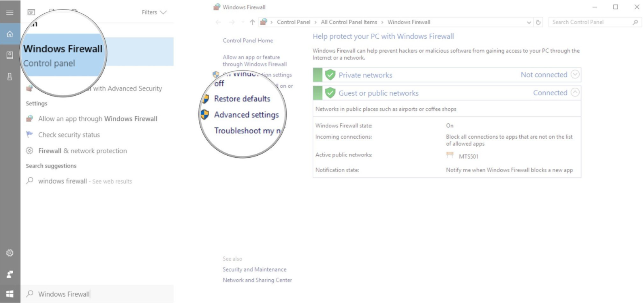Open Allow an app through Windows Firewall
The height and width of the screenshot is (303, 644).
click(97, 119)
